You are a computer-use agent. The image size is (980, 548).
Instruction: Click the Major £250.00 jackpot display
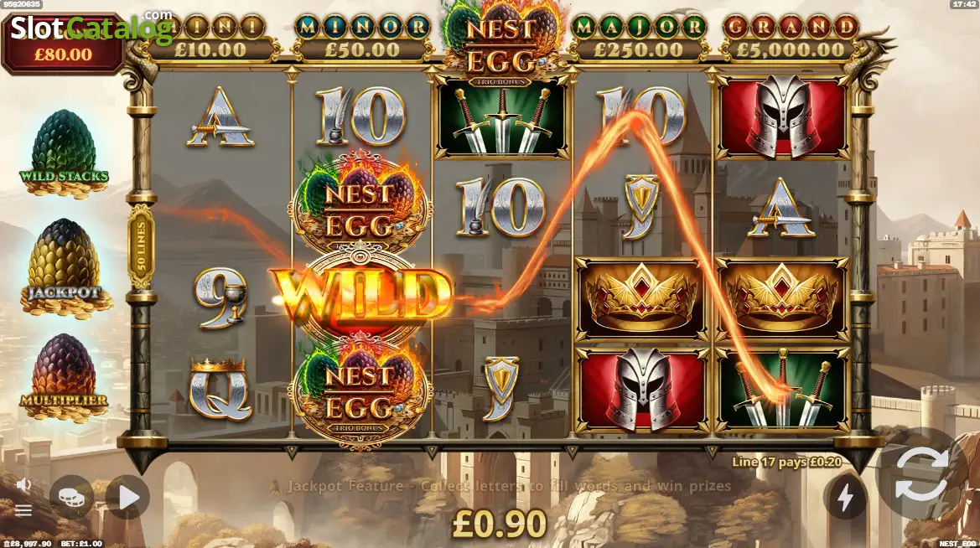[x=639, y=39]
